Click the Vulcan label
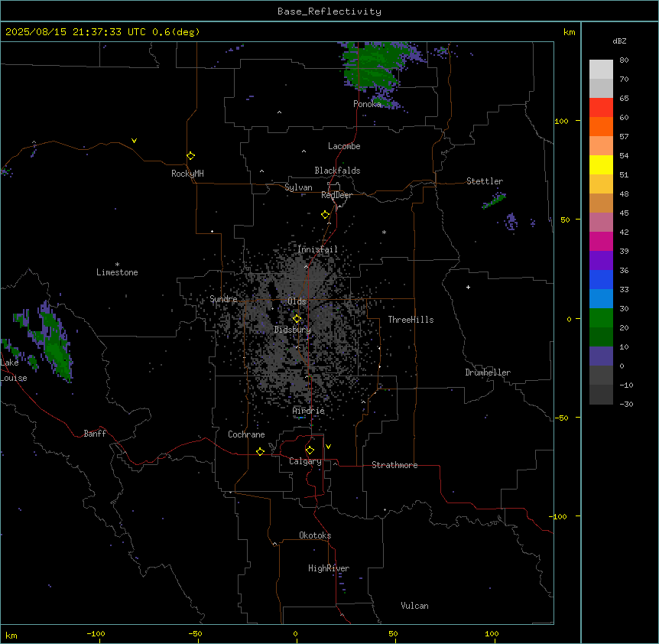This screenshot has width=659, height=644. coord(414,606)
